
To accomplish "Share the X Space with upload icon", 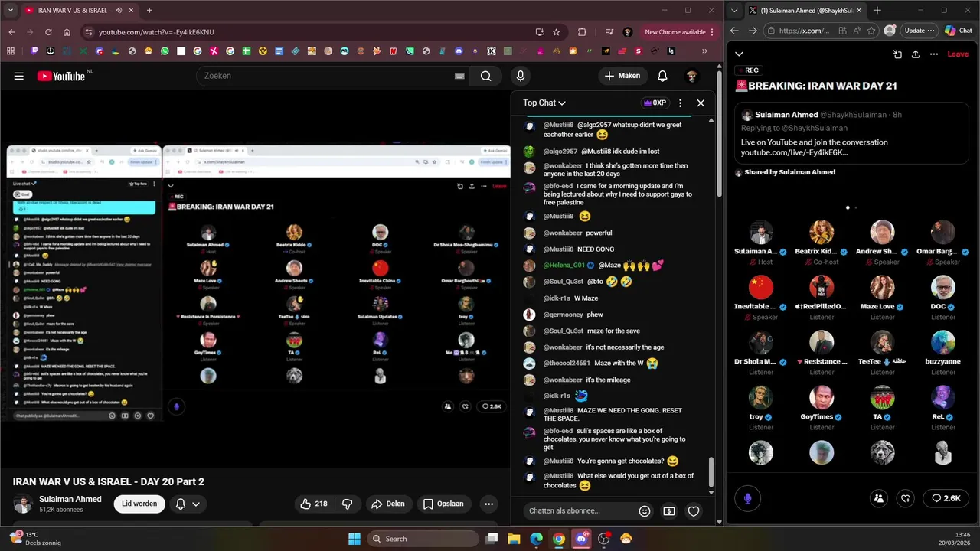I will (x=916, y=54).
